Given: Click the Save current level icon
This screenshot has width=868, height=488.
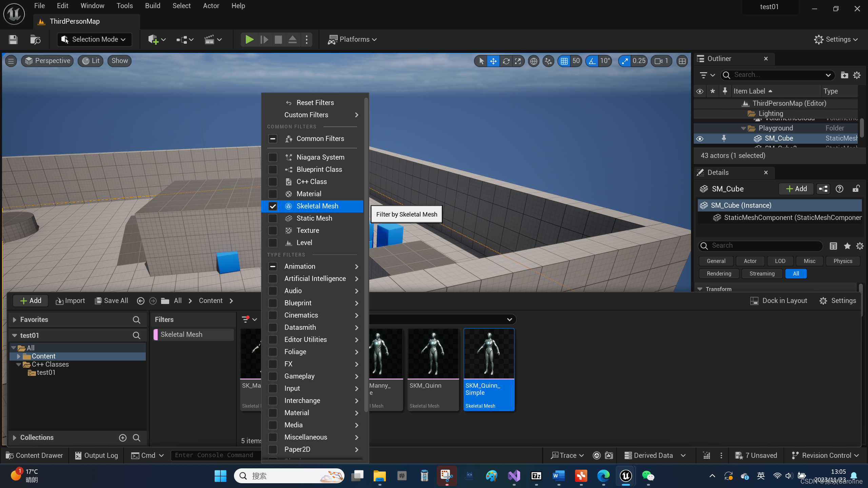Looking at the screenshot, I should tap(13, 39).
